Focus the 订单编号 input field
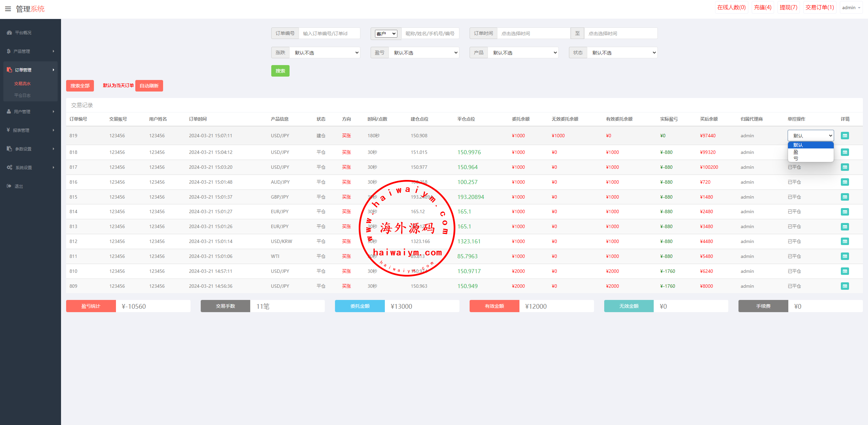 (x=329, y=34)
